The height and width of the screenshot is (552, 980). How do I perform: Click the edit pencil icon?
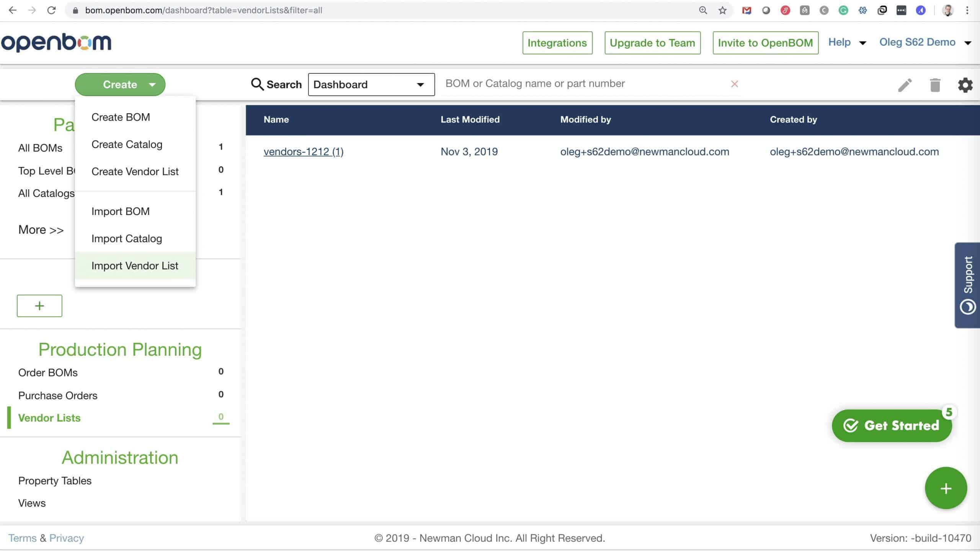[905, 85]
